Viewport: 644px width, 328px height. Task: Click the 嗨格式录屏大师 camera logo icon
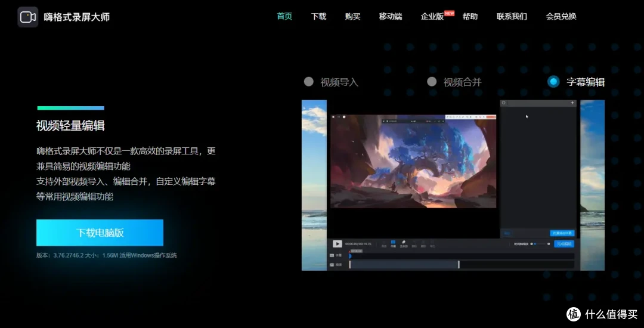28,17
